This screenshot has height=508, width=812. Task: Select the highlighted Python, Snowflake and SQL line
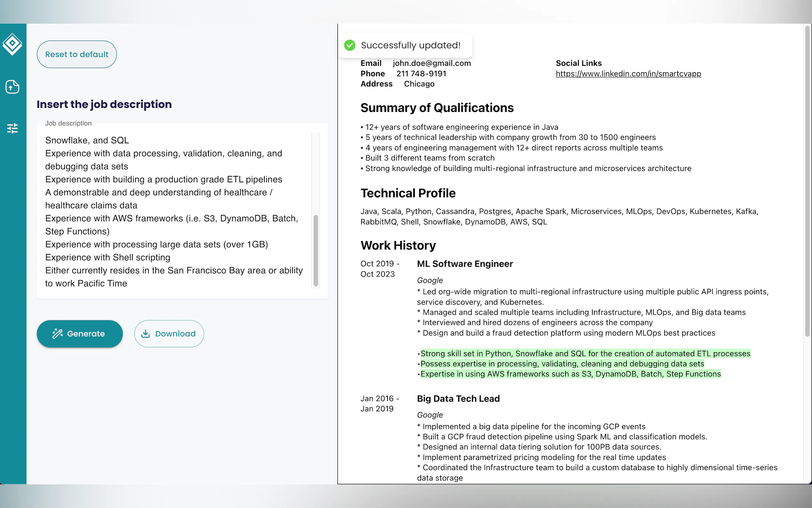[x=585, y=353]
